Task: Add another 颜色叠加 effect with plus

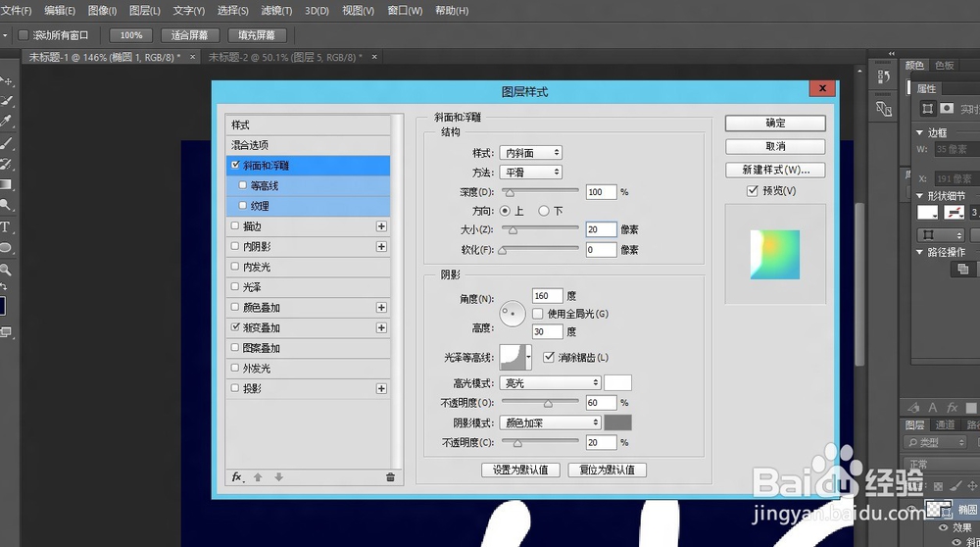Action: coord(381,308)
